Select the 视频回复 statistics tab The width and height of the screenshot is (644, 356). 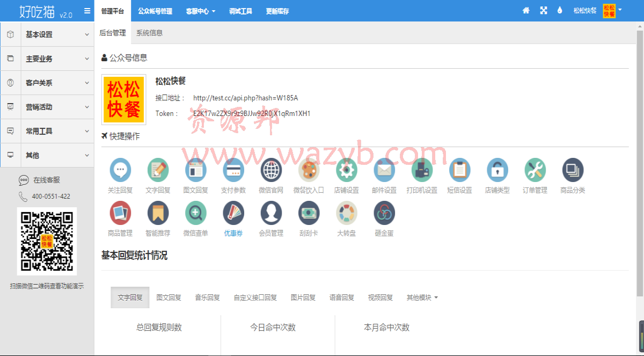[x=380, y=297]
